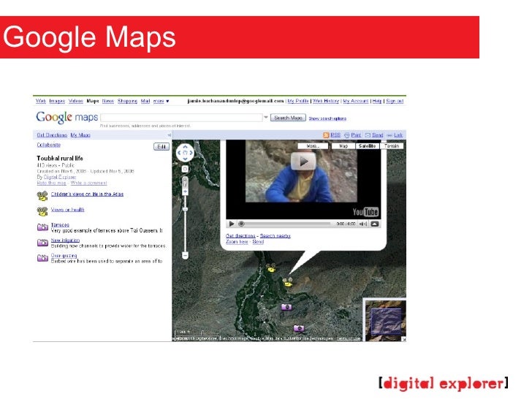
Task: Open the Shopping link in top navigation
Action: coord(127,101)
